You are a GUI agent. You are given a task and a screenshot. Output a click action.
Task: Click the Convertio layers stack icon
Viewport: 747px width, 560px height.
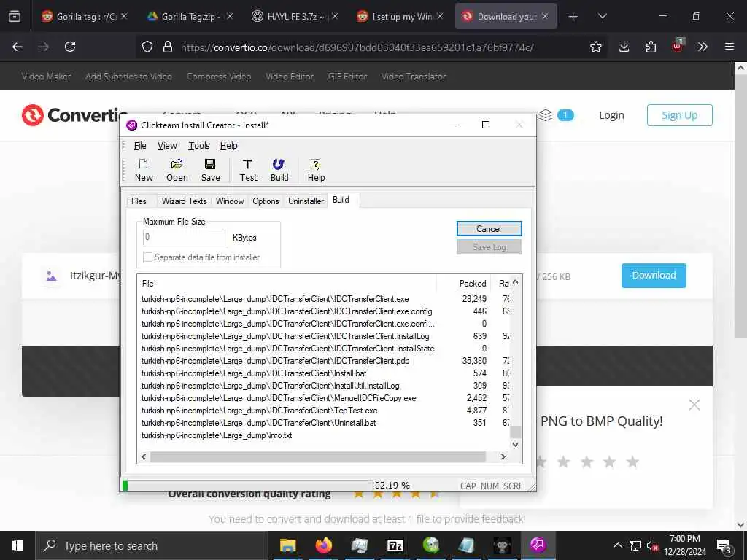pos(546,115)
